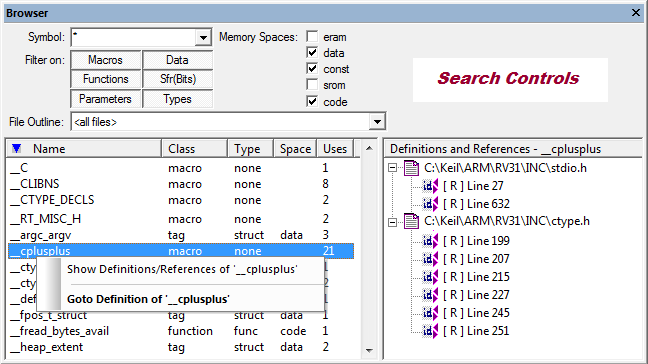Select the __argc_argv symbol row

[181, 235]
